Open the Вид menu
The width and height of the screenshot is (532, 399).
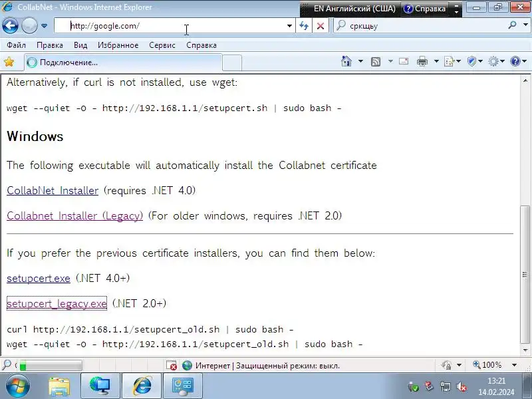click(80, 45)
